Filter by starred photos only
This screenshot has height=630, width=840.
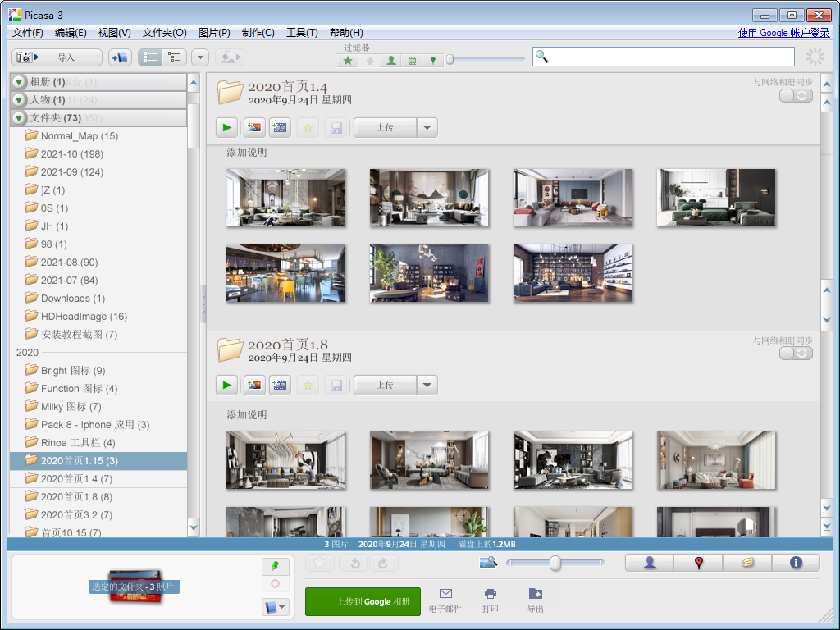click(348, 61)
